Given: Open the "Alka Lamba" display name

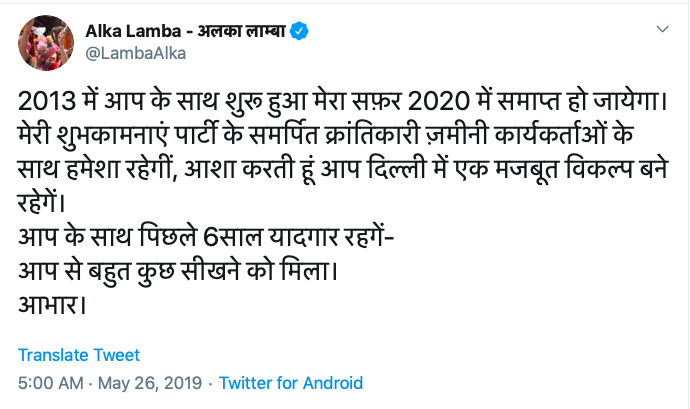Looking at the screenshot, I should coord(132,31).
